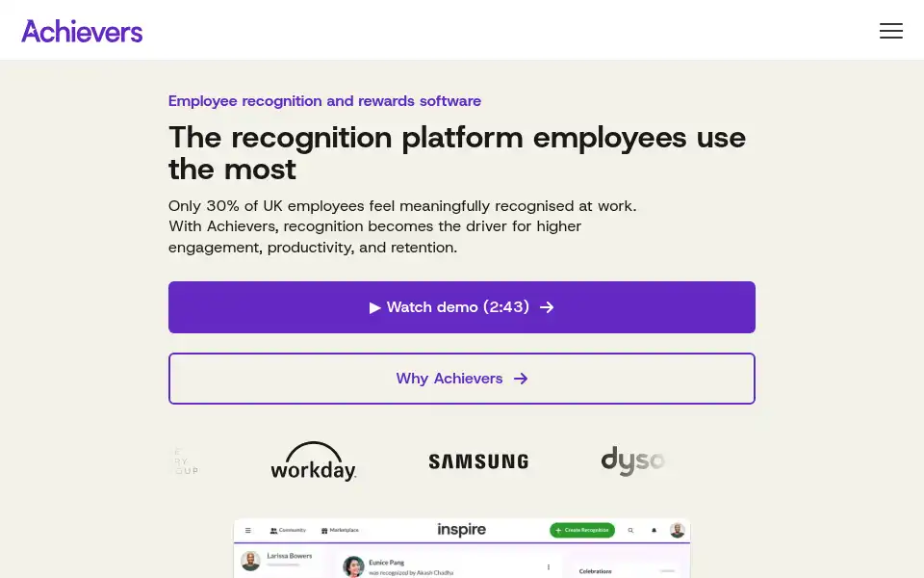Image resolution: width=924 pixels, height=578 pixels.
Task: Go to the Achievers homepage logo
Action: (82, 31)
